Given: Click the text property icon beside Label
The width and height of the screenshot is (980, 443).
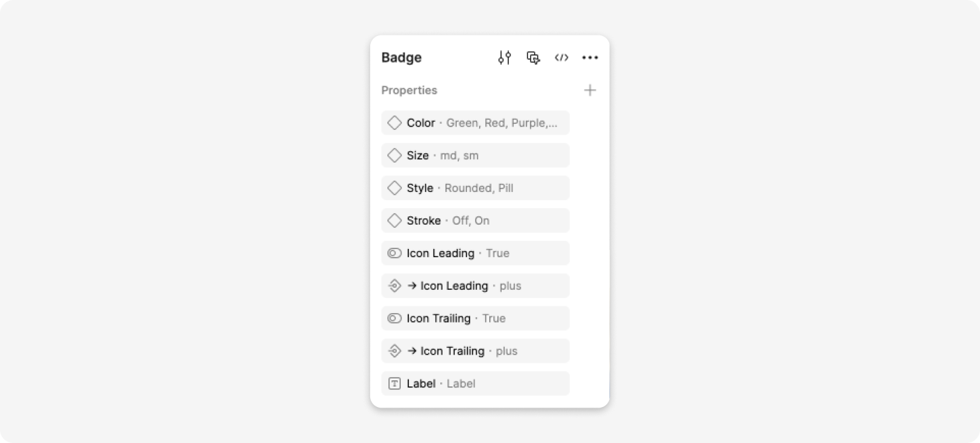Looking at the screenshot, I should (395, 384).
